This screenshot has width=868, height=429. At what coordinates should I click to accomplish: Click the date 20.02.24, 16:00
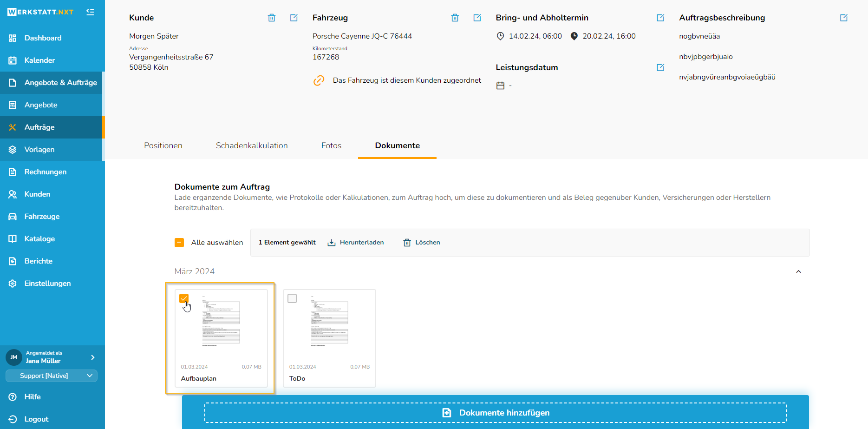point(609,36)
